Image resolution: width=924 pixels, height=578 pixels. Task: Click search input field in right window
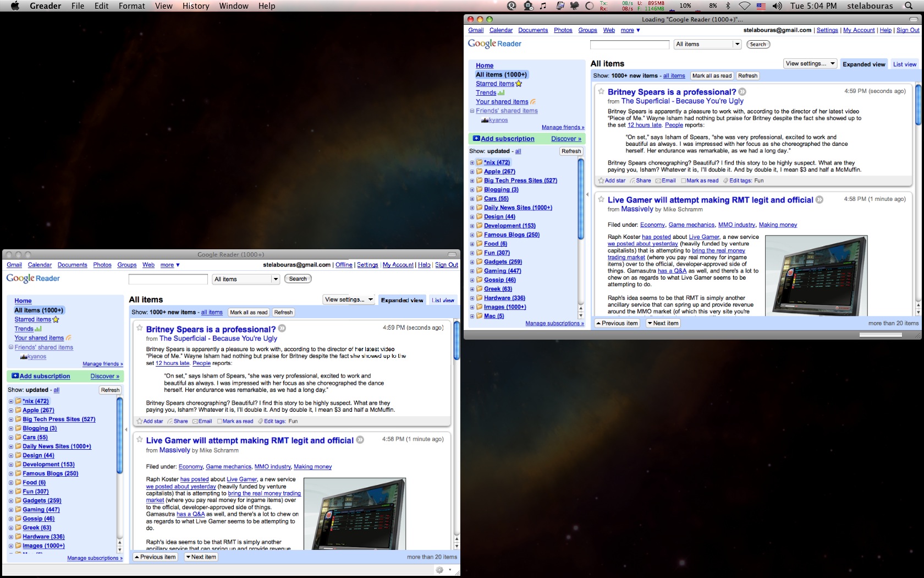630,44
